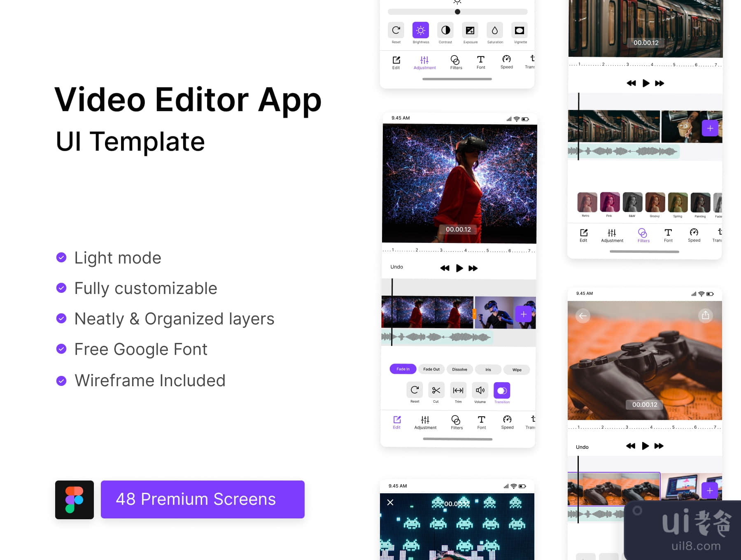Choose the Dissolve transition option
Viewport: 741px width, 560px height.
[x=459, y=369]
